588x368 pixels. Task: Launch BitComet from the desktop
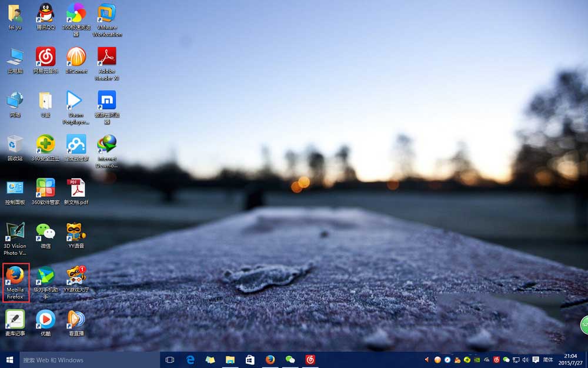tap(76, 61)
